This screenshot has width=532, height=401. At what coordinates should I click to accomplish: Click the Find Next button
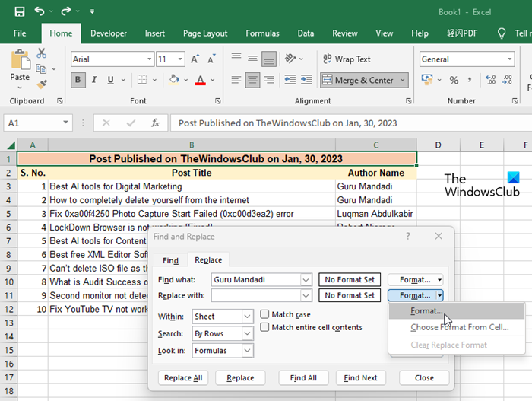[360, 377]
